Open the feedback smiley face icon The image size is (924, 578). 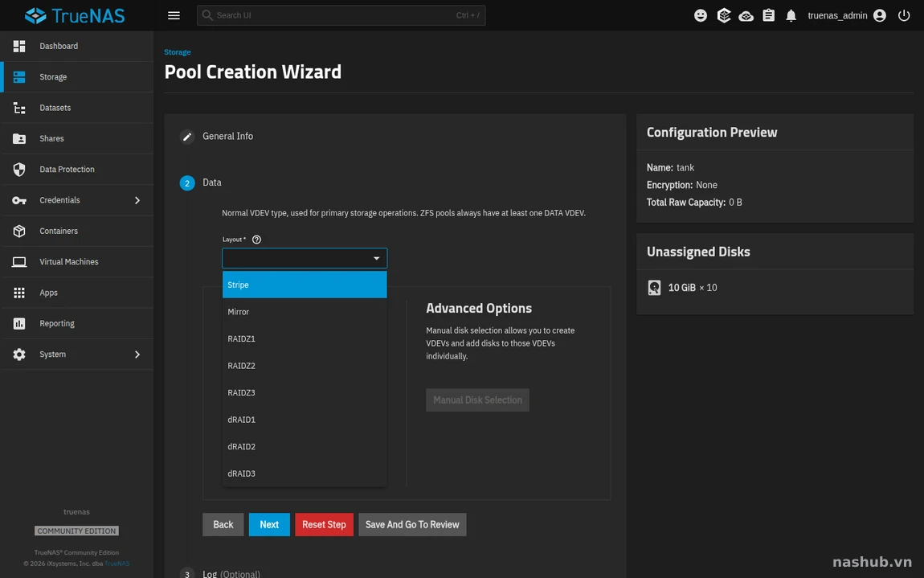click(x=701, y=15)
